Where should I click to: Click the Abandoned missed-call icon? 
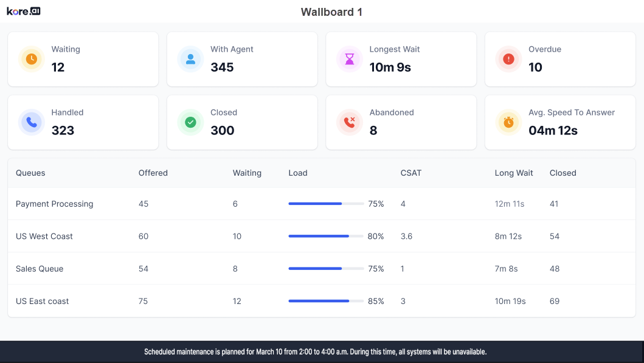click(350, 122)
